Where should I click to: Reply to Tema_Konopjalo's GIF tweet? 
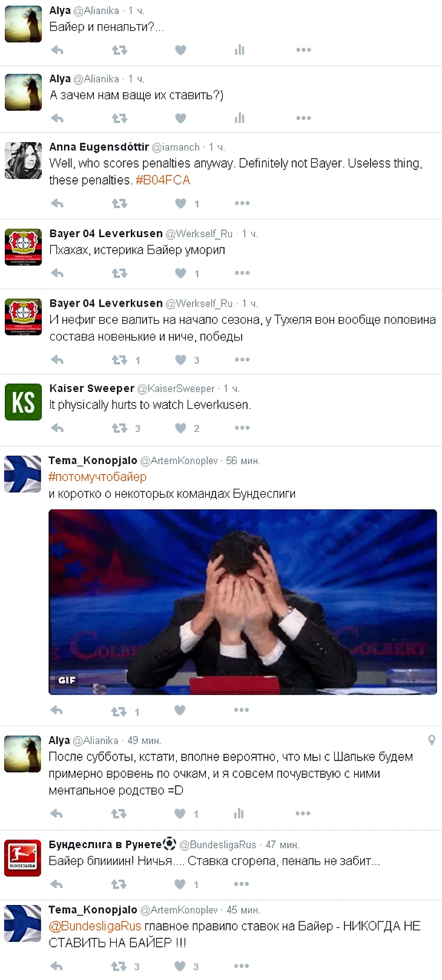point(57,710)
